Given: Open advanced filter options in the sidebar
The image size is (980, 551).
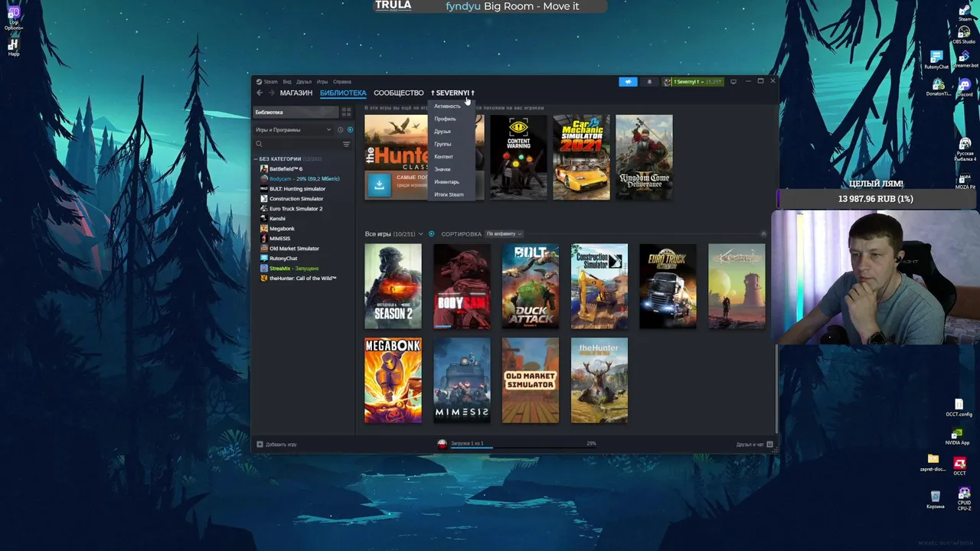Looking at the screenshot, I should (346, 144).
